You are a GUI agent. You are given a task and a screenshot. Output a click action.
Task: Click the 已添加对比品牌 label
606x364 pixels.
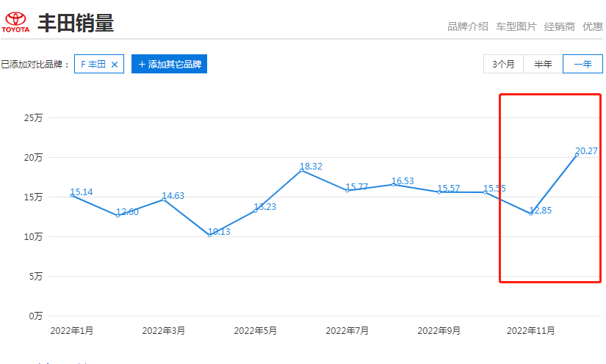[35, 64]
